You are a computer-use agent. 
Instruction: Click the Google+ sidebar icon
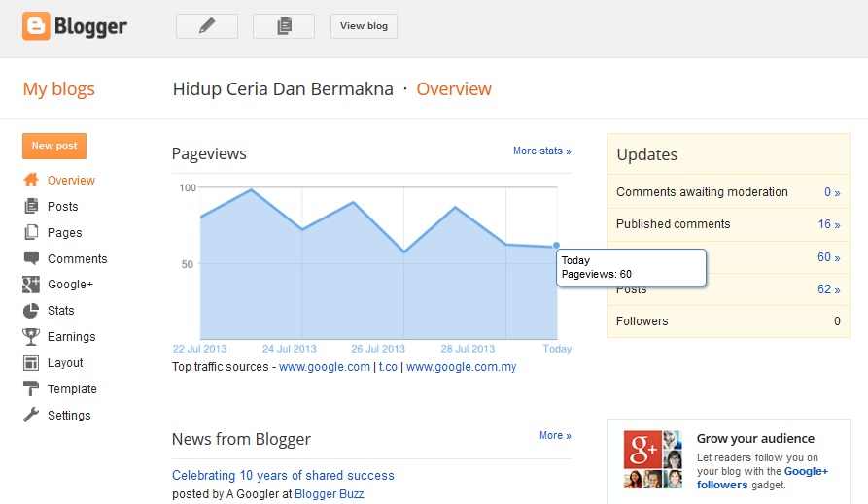[x=31, y=284]
